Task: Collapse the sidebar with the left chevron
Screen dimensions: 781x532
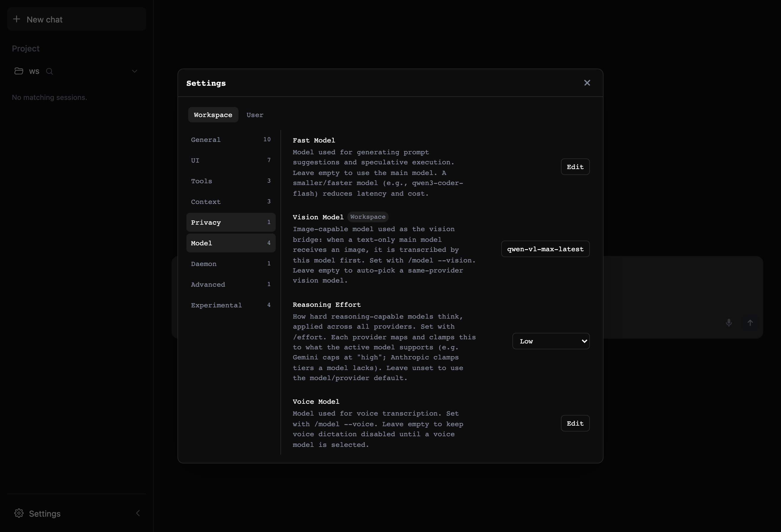Action: coord(138,513)
